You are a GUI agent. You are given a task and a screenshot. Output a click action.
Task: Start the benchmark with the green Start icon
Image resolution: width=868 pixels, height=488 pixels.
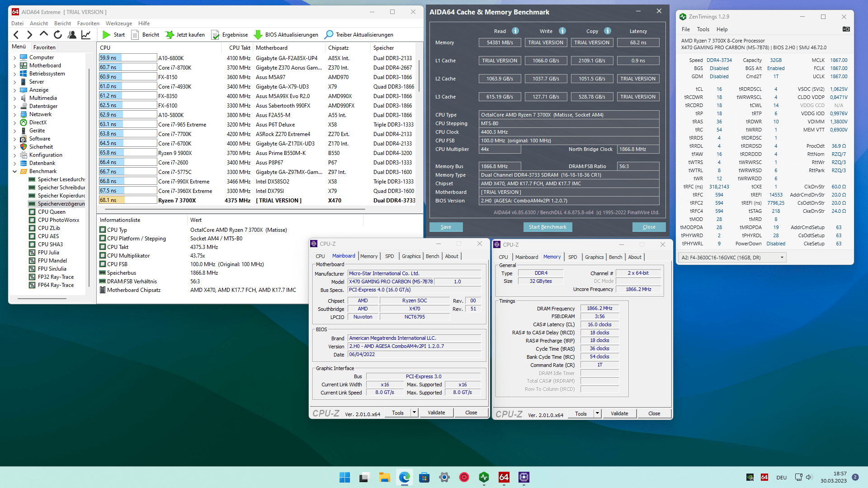(x=106, y=35)
